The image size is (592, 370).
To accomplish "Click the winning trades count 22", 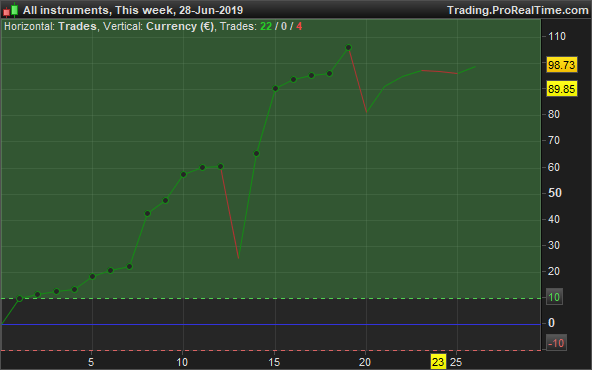I will (x=266, y=26).
